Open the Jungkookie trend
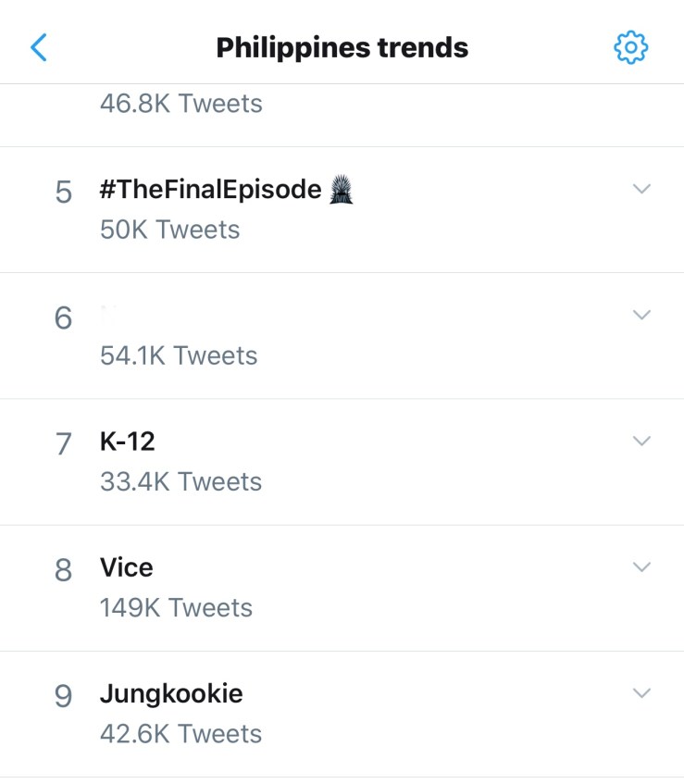This screenshot has width=684, height=784. (171, 694)
